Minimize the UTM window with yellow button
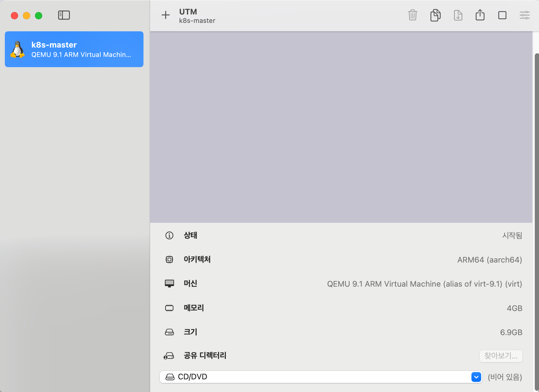Viewport: 539px width, 392px height. (x=27, y=16)
